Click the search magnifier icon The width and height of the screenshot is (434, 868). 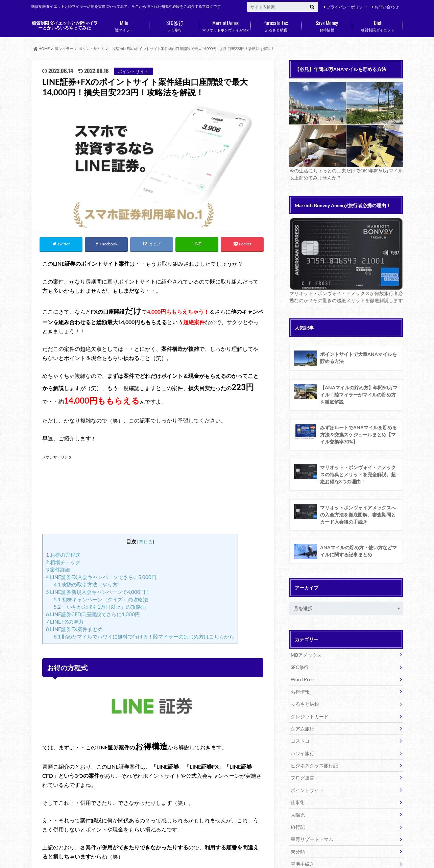pos(312,7)
